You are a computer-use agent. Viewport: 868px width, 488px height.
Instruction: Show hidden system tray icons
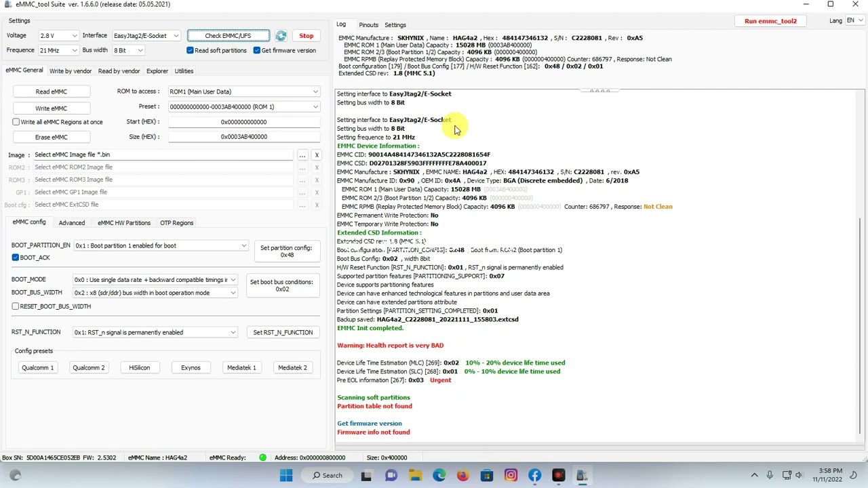click(x=754, y=475)
